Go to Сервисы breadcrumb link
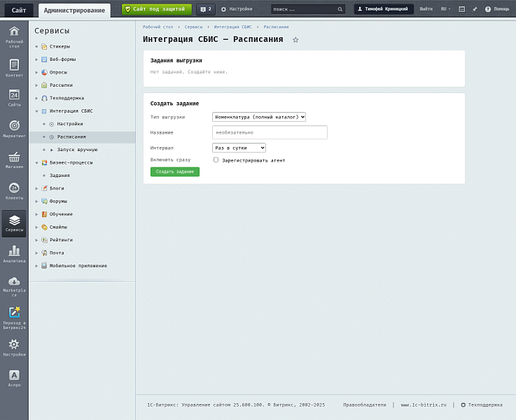The image size is (516, 420). [193, 27]
